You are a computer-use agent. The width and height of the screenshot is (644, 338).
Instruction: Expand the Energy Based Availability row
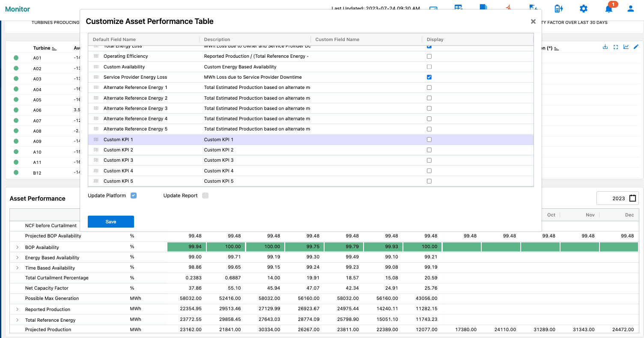[x=18, y=258]
